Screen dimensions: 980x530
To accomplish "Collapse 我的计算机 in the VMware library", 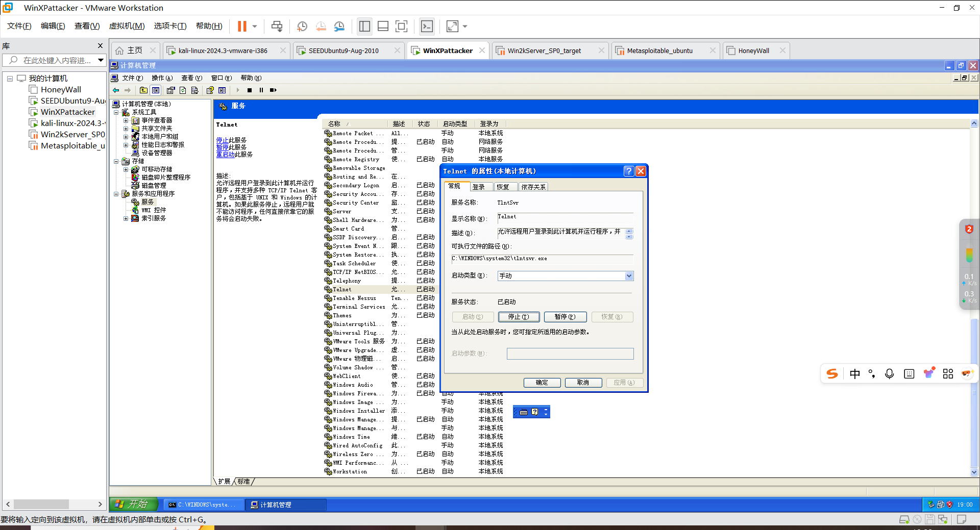I will [10, 79].
